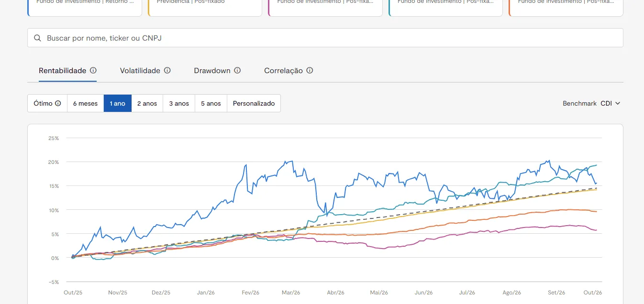Click the magnifying glass search icon

37,38
